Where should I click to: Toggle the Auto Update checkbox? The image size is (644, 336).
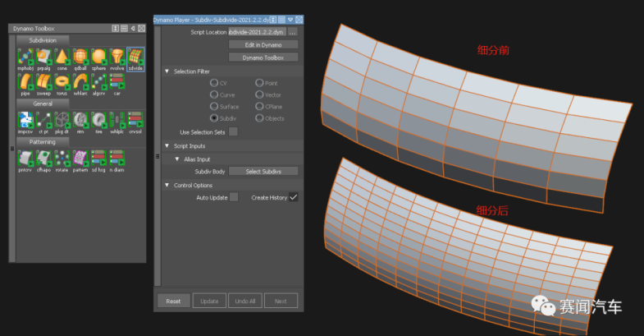pyautogui.click(x=234, y=197)
